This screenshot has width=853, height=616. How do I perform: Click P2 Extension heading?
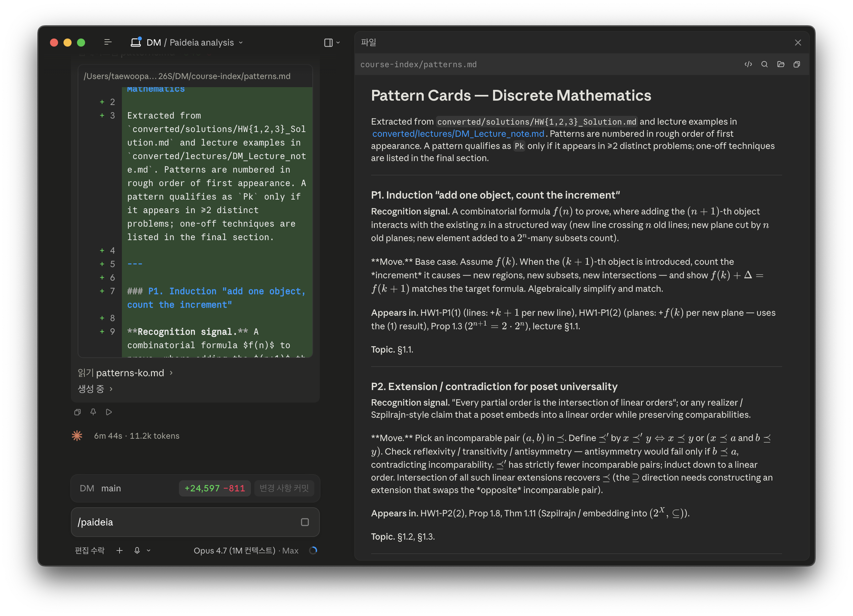coord(494,386)
